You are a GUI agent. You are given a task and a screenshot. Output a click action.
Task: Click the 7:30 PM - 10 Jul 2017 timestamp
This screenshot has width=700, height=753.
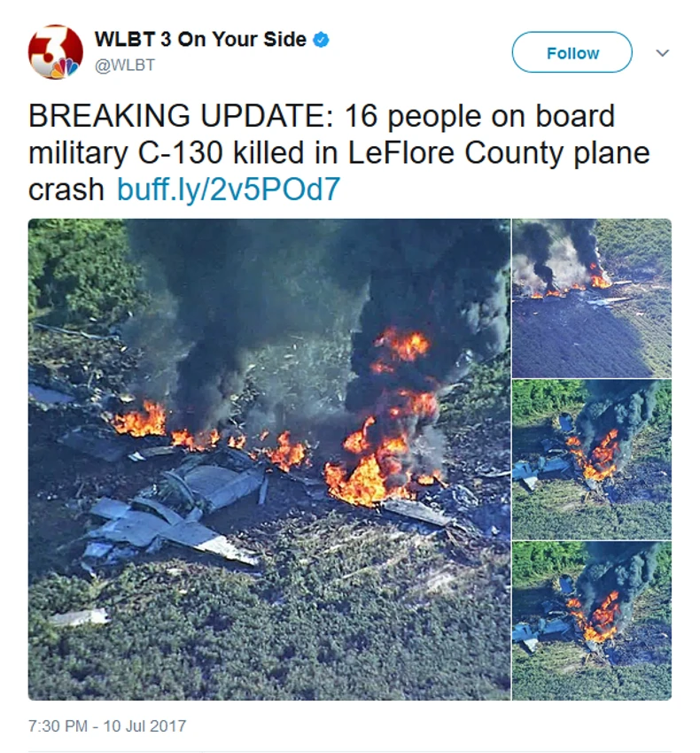(107, 726)
